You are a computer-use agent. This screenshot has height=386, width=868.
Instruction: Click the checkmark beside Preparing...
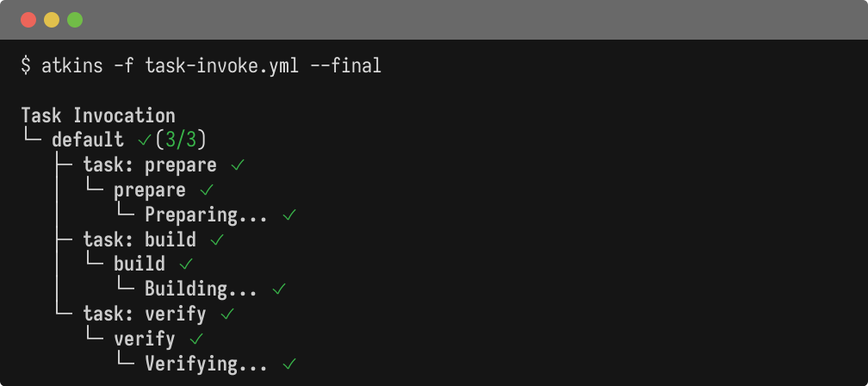[289, 215]
